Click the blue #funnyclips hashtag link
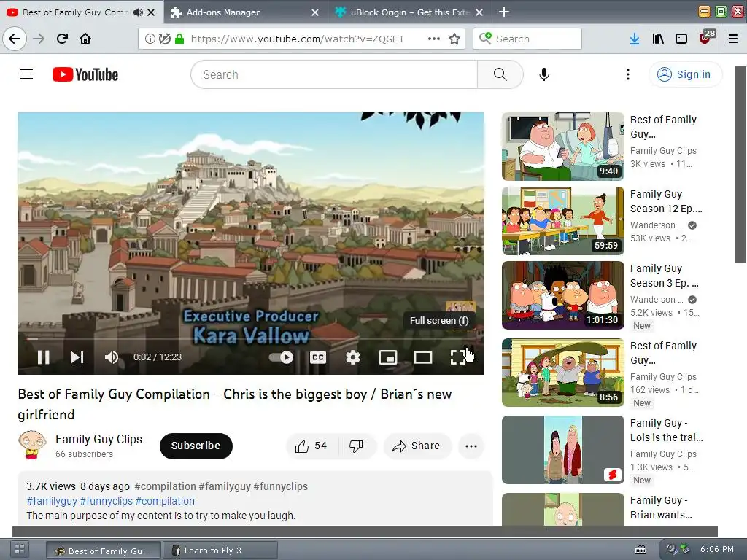Viewport: 747px width, 560px height. (107, 501)
